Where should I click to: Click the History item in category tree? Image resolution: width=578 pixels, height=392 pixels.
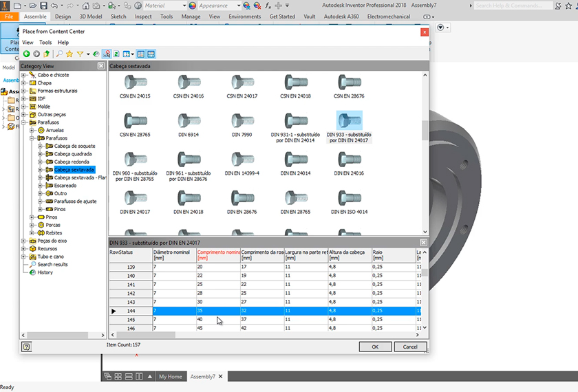click(x=45, y=272)
